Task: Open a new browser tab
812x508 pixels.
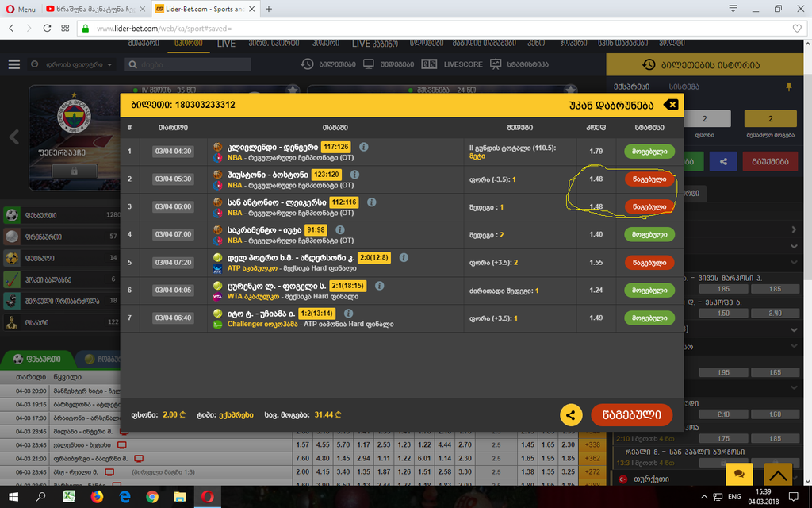Action: pyautogui.click(x=268, y=9)
